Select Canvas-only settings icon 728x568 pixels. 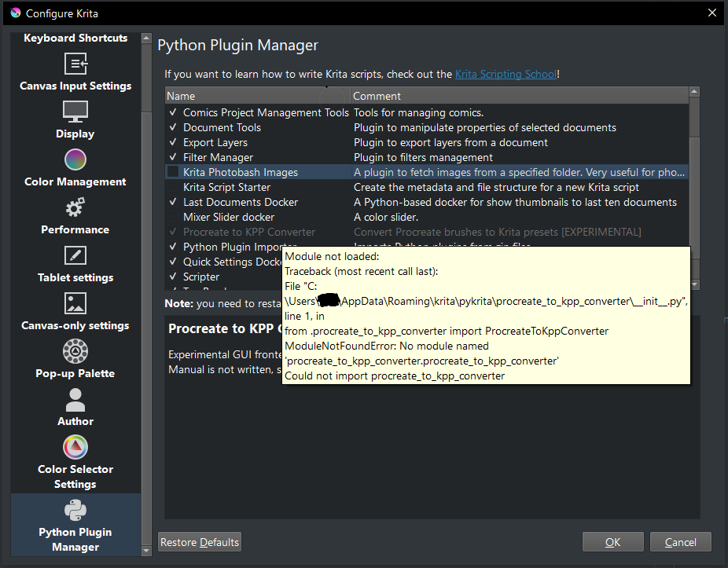click(75, 303)
